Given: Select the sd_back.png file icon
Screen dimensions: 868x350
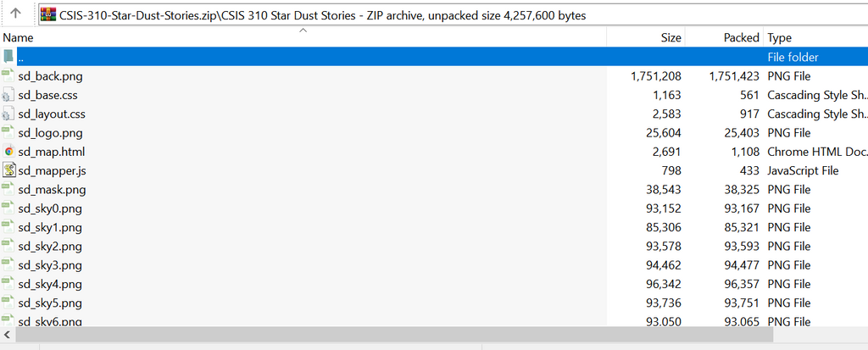Looking at the screenshot, I should tap(8, 75).
